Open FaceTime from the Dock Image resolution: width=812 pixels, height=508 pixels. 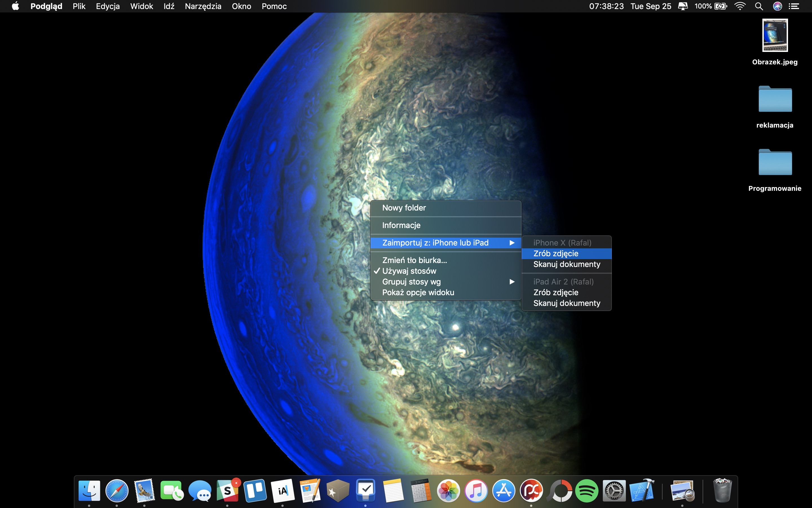click(172, 491)
